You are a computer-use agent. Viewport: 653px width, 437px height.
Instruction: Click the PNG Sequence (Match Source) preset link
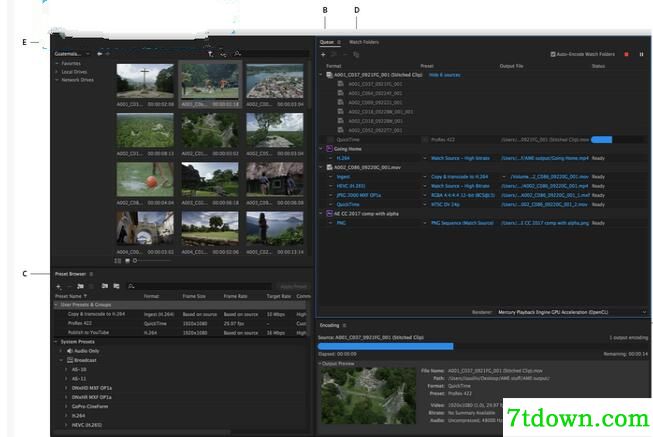click(x=462, y=223)
